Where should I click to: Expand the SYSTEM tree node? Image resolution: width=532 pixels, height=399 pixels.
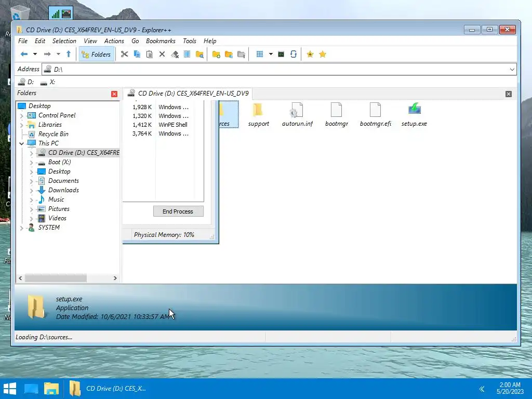coord(21,228)
